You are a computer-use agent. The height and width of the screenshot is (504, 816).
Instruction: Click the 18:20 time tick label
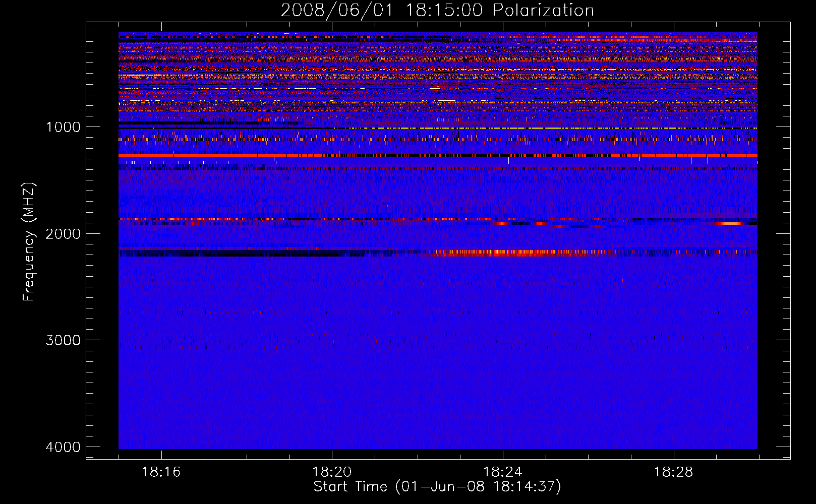[332, 472]
